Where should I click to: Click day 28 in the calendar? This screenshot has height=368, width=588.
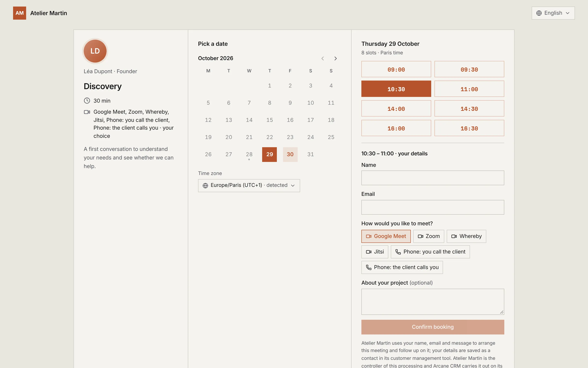click(249, 154)
